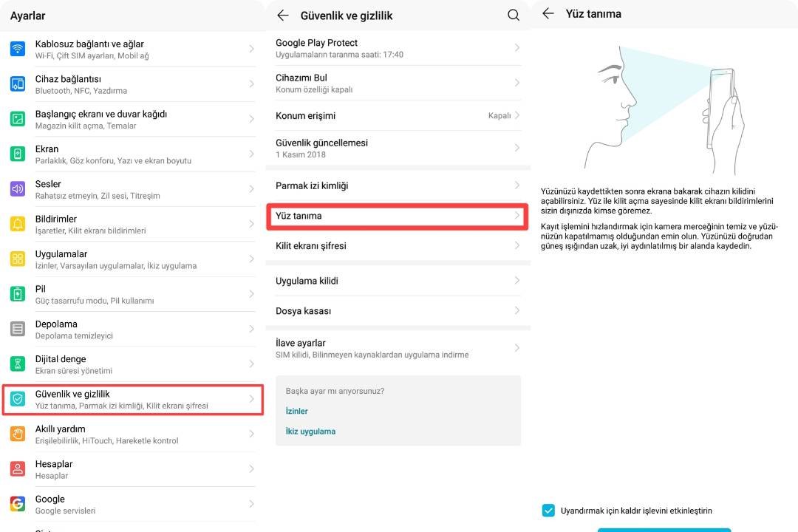This screenshot has width=798, height=532.
Task: Open search in Güvenlik ve gizlilik
Action: click(514, 15)
